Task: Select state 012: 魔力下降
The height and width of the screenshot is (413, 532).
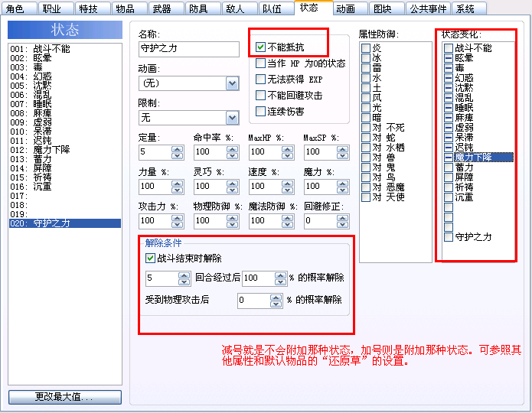Action: pos(65,150)
